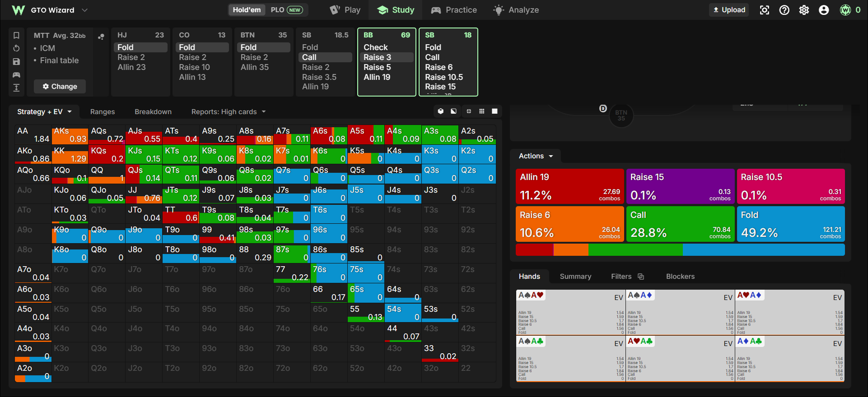Click the 3D cube view icon
The image size is (868, 397).
click(441, 111)
